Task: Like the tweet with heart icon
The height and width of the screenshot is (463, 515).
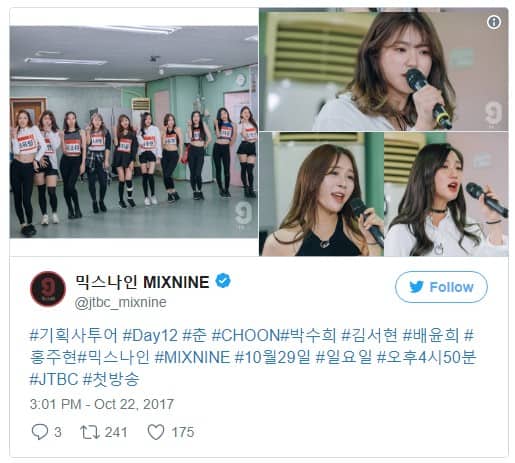Action: pos(156,432)
